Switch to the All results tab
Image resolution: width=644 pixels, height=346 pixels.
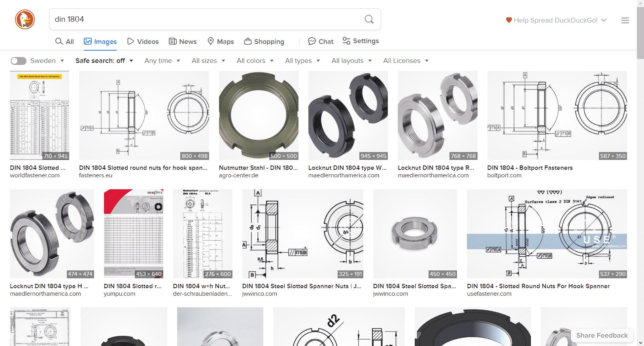[64, 42]
